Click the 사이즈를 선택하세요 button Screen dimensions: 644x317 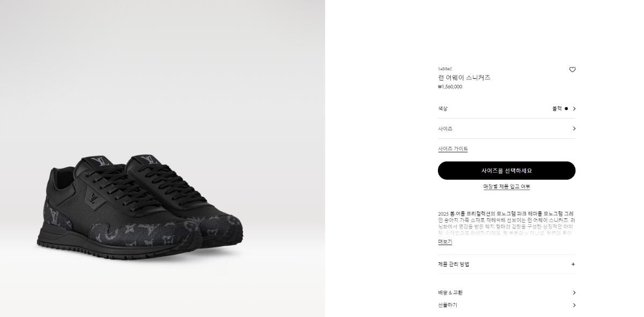(x=507, y=171)
